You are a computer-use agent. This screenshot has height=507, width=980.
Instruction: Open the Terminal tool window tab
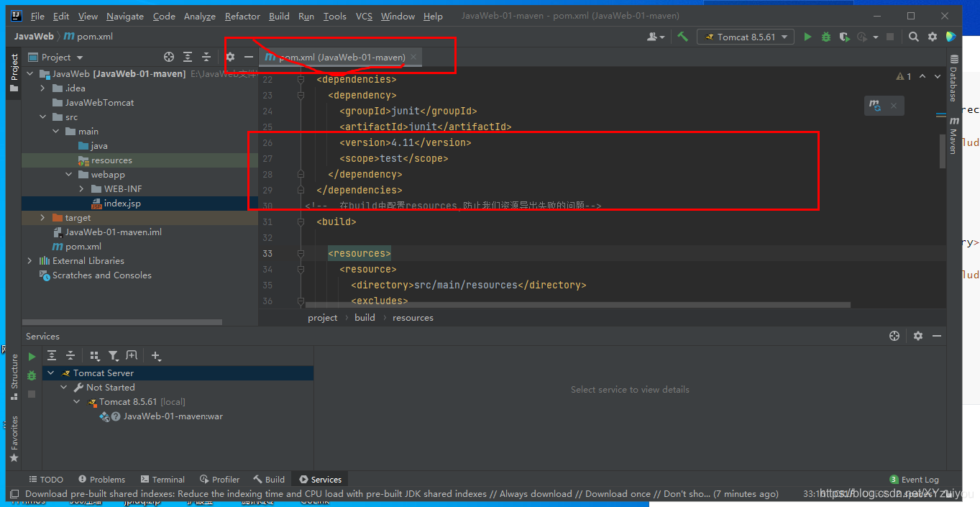tap(162, 480)
